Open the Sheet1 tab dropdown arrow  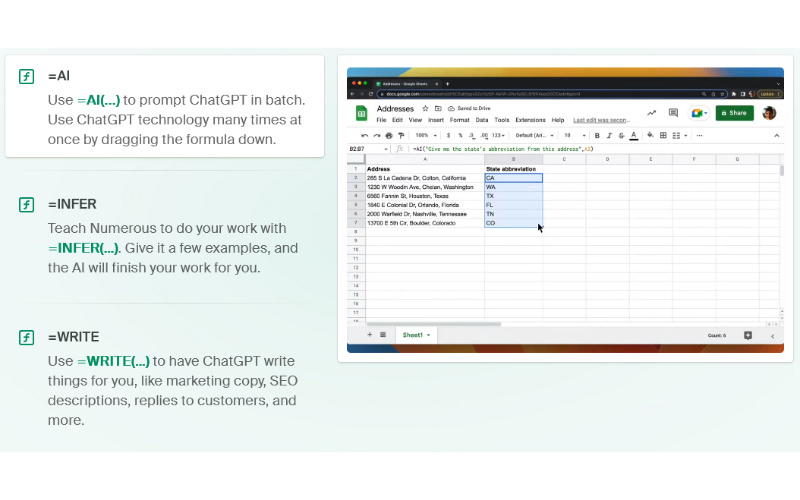429,335
